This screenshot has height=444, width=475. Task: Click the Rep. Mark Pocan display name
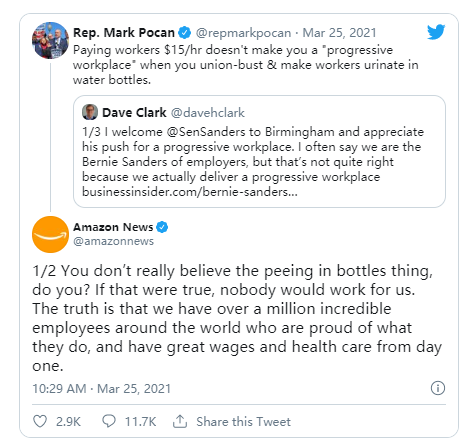point(124,33)
